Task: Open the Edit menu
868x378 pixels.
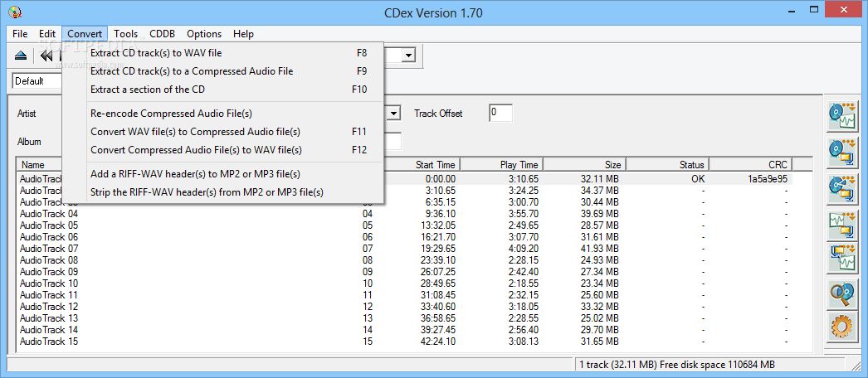Action: [47, 34]
